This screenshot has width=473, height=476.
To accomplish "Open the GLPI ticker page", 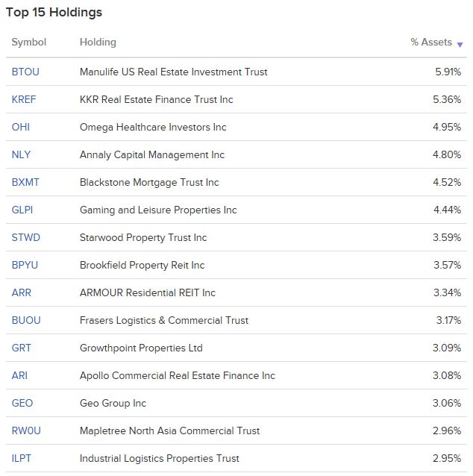I will click(x=22, y=210).
